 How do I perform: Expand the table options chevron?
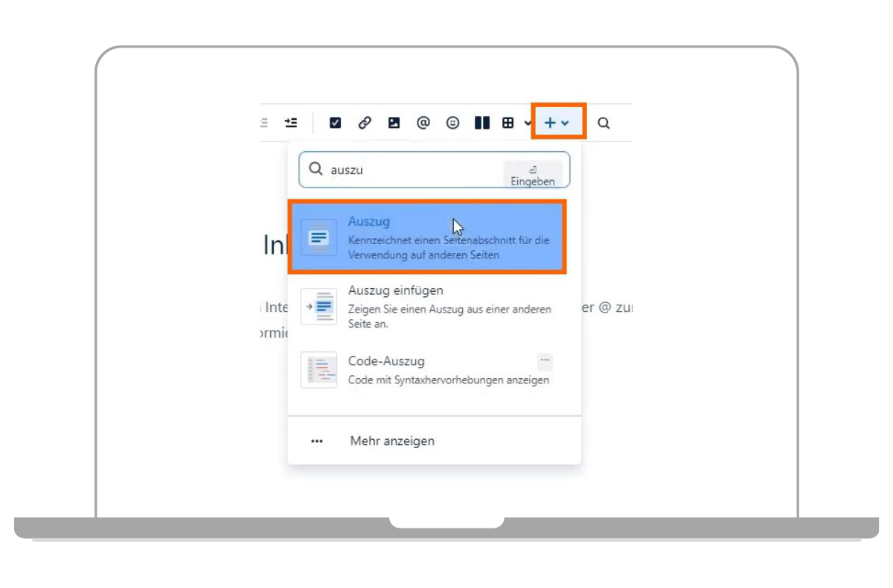point(528,124)
